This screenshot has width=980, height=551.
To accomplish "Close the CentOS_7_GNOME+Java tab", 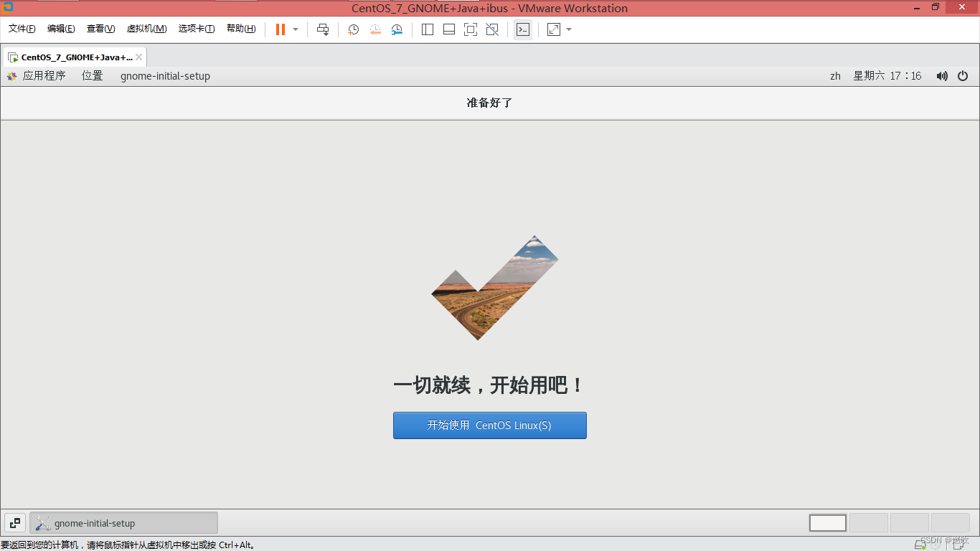I will pyautogui.click(x=138, y=57).
